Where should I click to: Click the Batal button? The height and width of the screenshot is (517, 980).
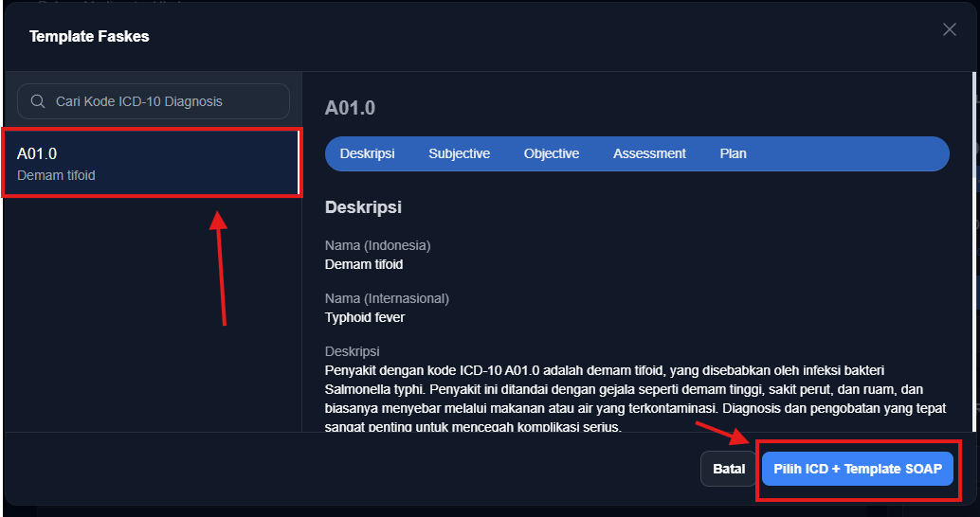728,469
